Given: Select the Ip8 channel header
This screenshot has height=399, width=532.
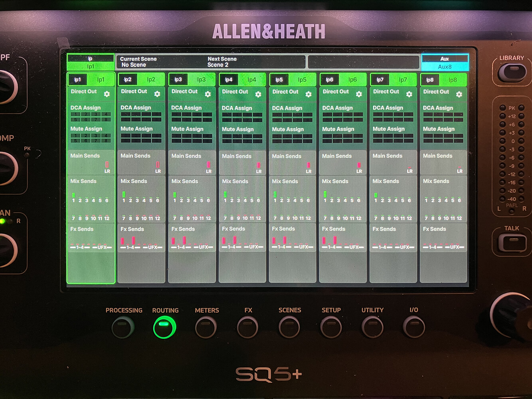Looking at the screenshot, I should click(443, 79).
